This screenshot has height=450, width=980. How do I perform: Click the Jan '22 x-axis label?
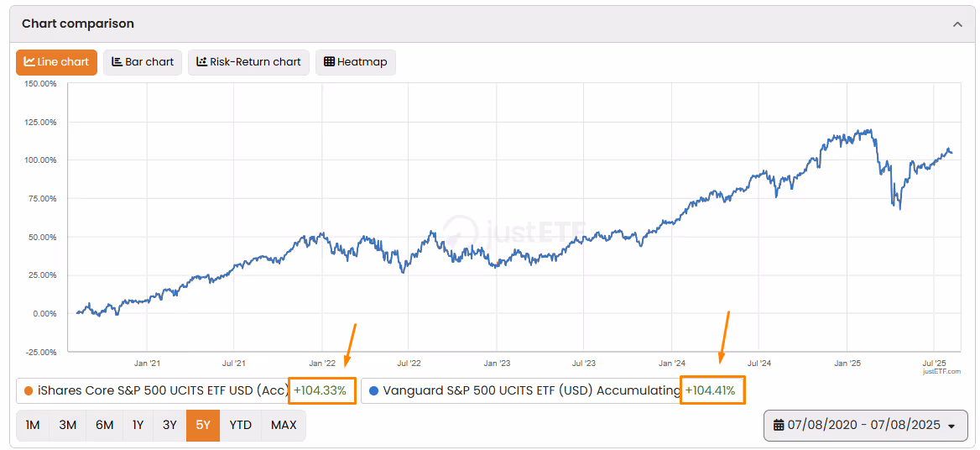(x=322, y=363)
